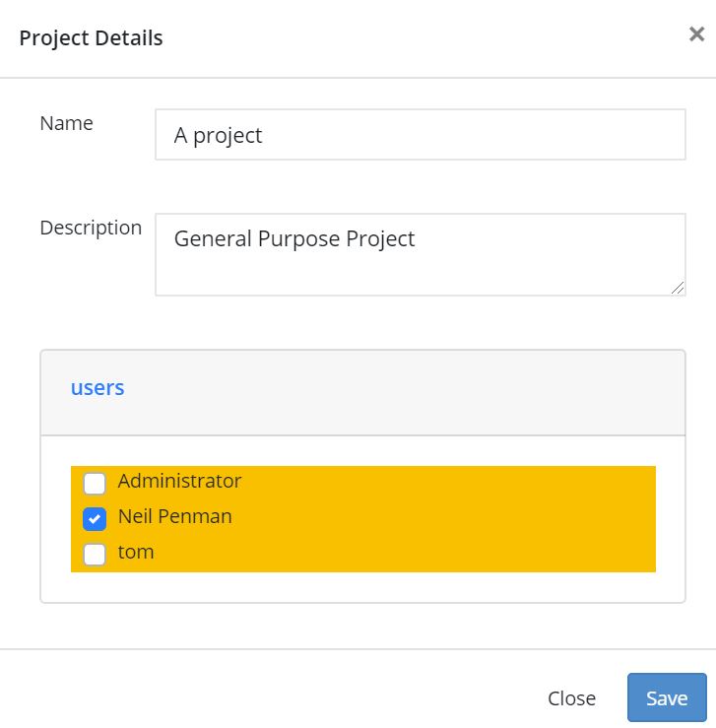
Task: Click the Neil Penman name label
Action: coord(174,516)
